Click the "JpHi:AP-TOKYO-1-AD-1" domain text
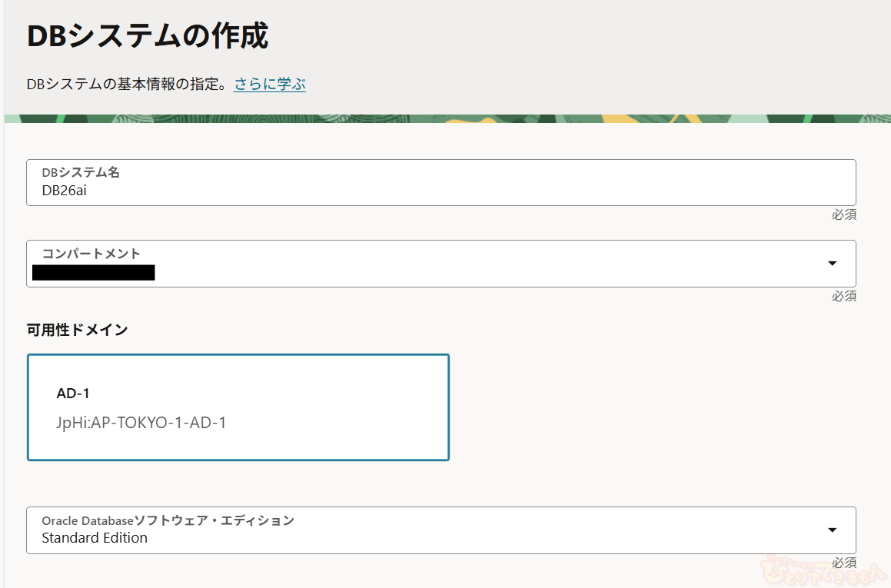The image size is (891, 588). (x=141, y=422)
